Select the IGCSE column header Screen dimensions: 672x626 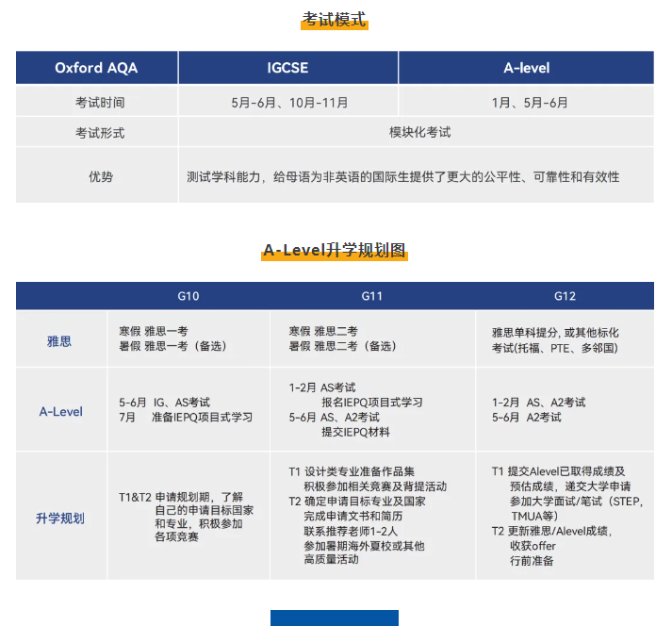(287, 68)
